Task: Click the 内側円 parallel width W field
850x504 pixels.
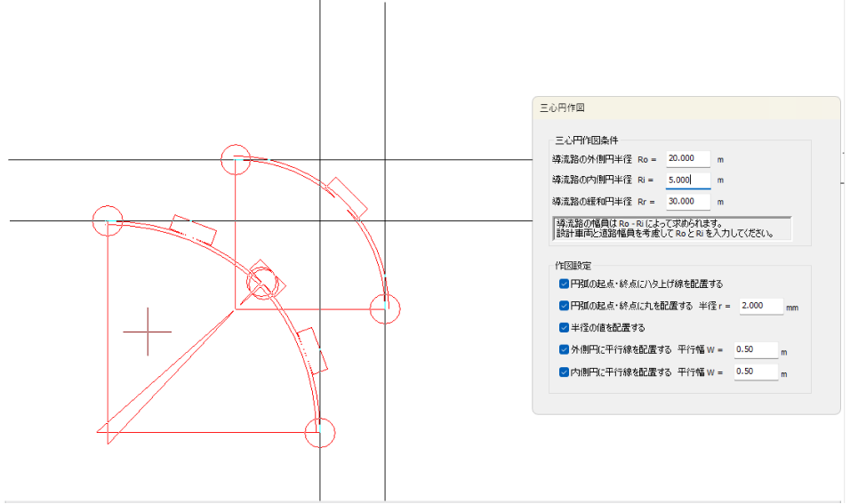Action: coord(755,372)
